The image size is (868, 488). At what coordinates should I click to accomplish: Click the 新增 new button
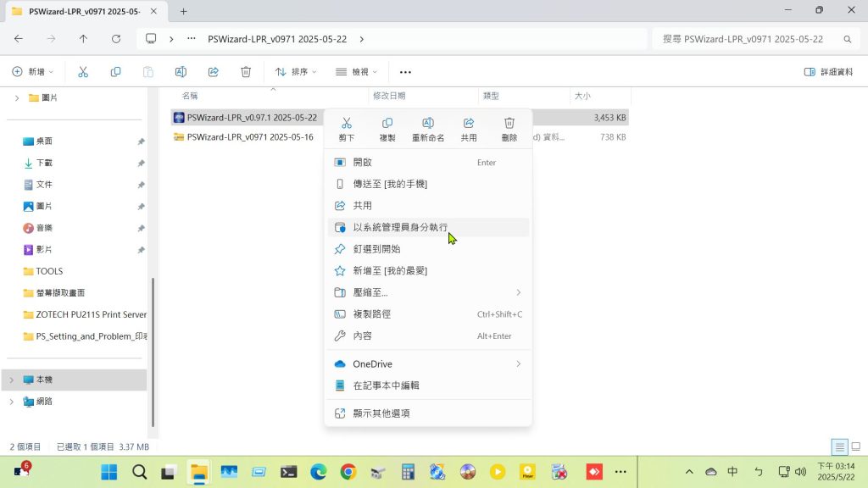[33, 72]
